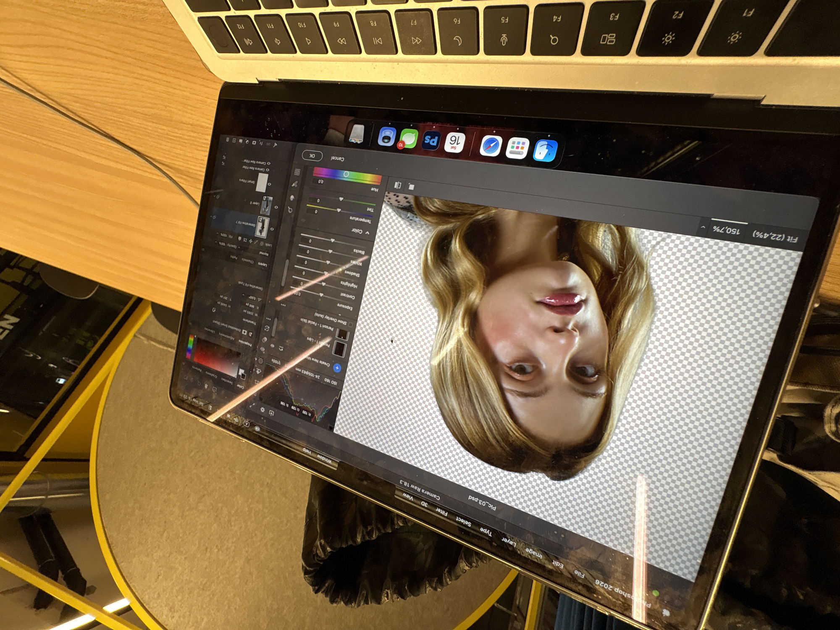Screen dimensions: 840x630
Task: Open Finder from the Dock
Action: click(545, 150)
